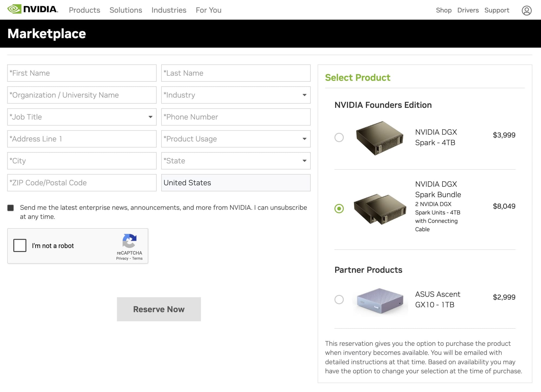Click the NVIDIA DGX Spark - 4TB label

436,137
